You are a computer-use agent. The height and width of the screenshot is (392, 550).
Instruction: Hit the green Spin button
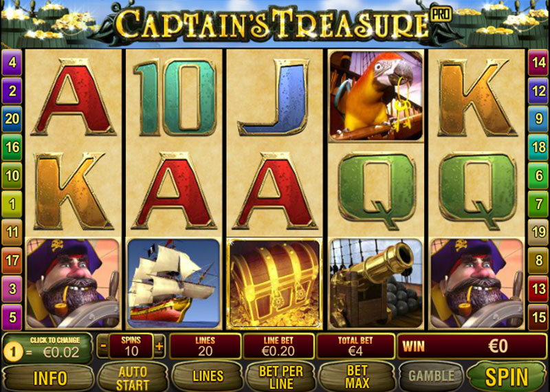tap(507, 377)
